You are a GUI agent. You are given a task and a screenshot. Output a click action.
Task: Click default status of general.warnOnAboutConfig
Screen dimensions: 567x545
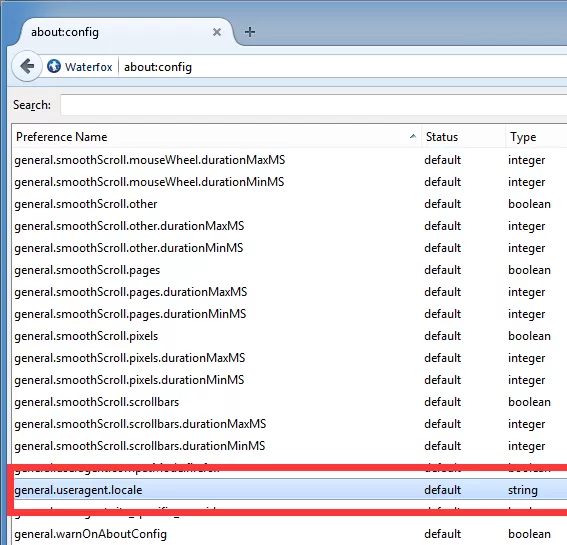(443, 534)
